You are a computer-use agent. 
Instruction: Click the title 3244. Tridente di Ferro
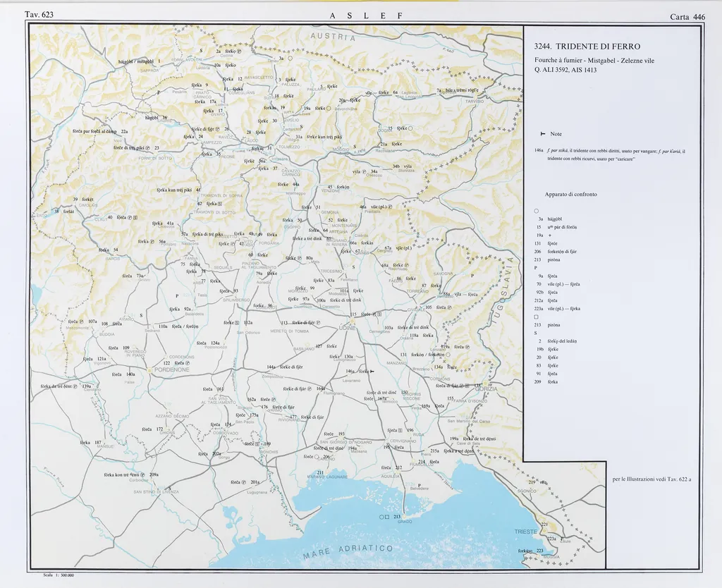click(x=587, y=47)
